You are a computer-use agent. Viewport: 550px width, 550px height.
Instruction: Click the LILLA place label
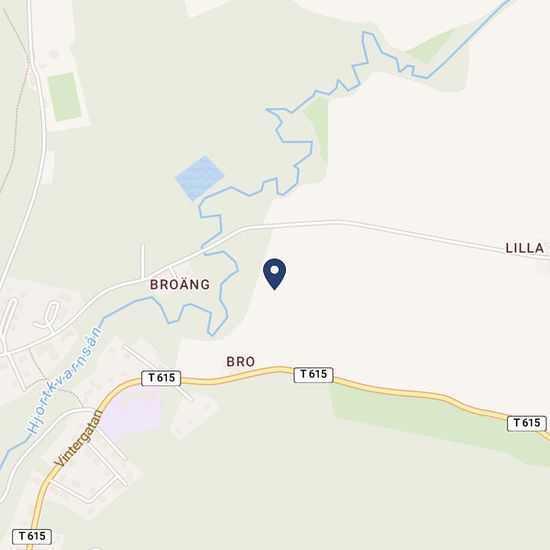click(525, 248)
